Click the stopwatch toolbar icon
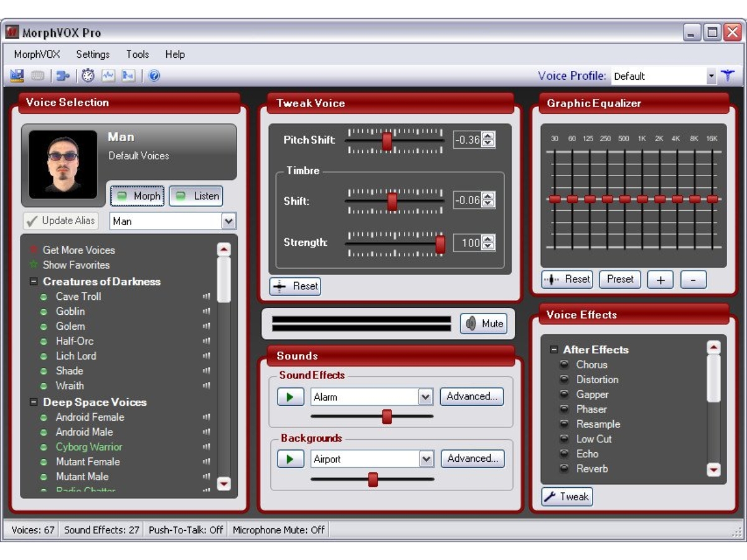This screenshot has width=747, height=560. pos(88,76)
